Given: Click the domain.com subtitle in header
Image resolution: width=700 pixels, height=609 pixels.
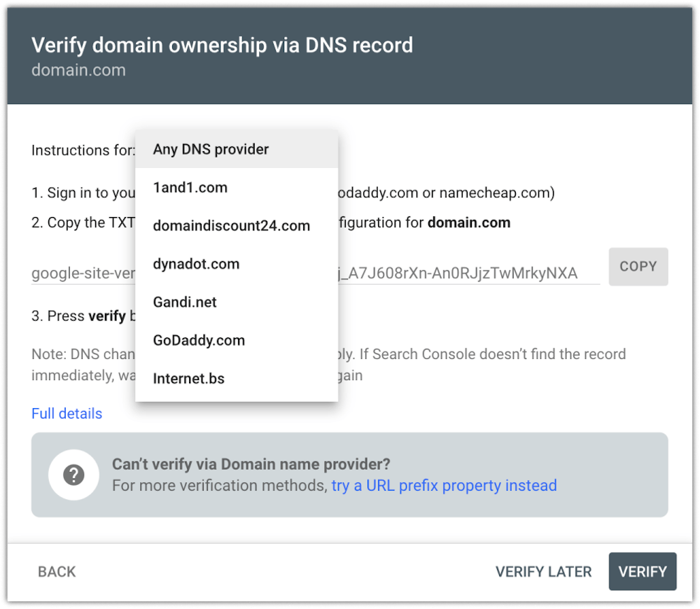Looking at the screenshot, I should tap(78, 70).
